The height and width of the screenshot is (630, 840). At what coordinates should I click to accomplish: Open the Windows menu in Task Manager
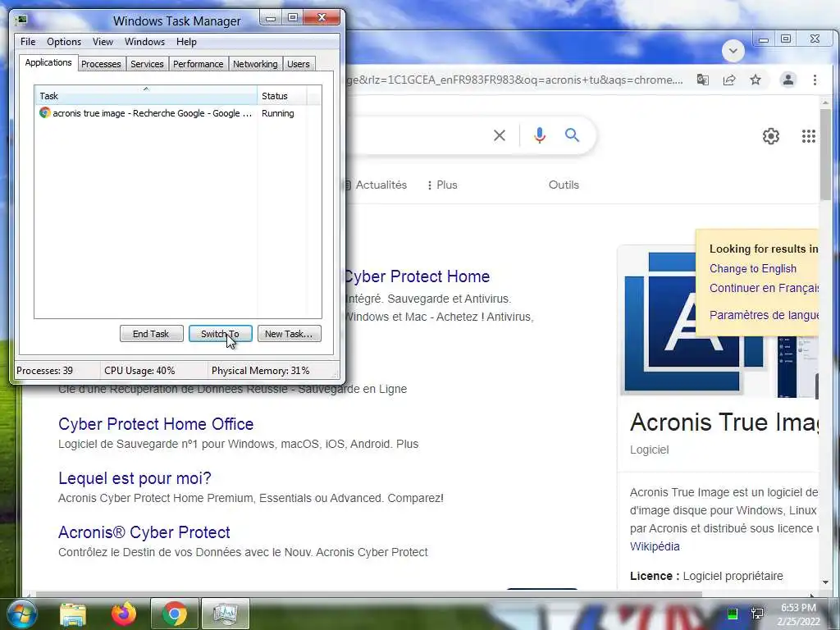pos(144,42)
